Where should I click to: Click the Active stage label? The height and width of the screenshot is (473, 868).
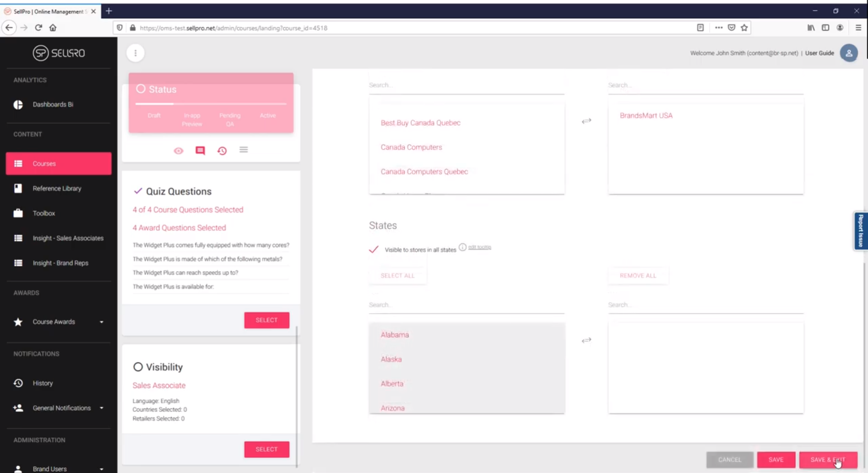pos(268,115)
